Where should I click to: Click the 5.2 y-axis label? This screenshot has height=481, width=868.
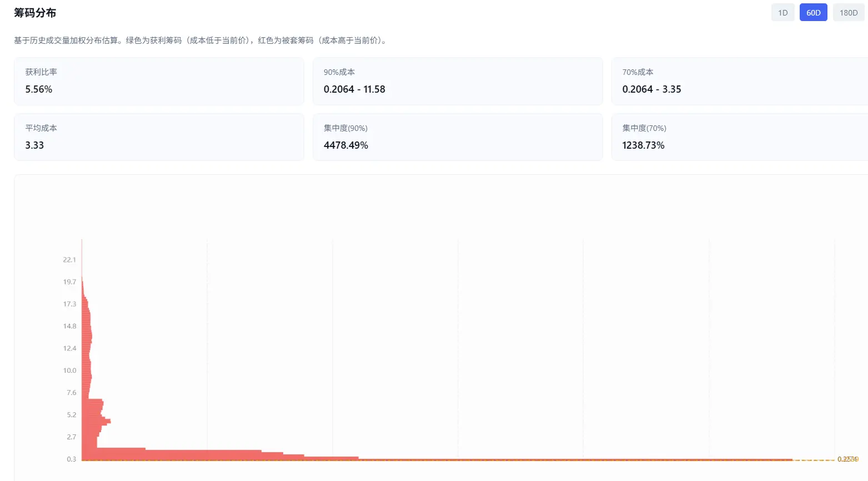[x=72, y=415]
